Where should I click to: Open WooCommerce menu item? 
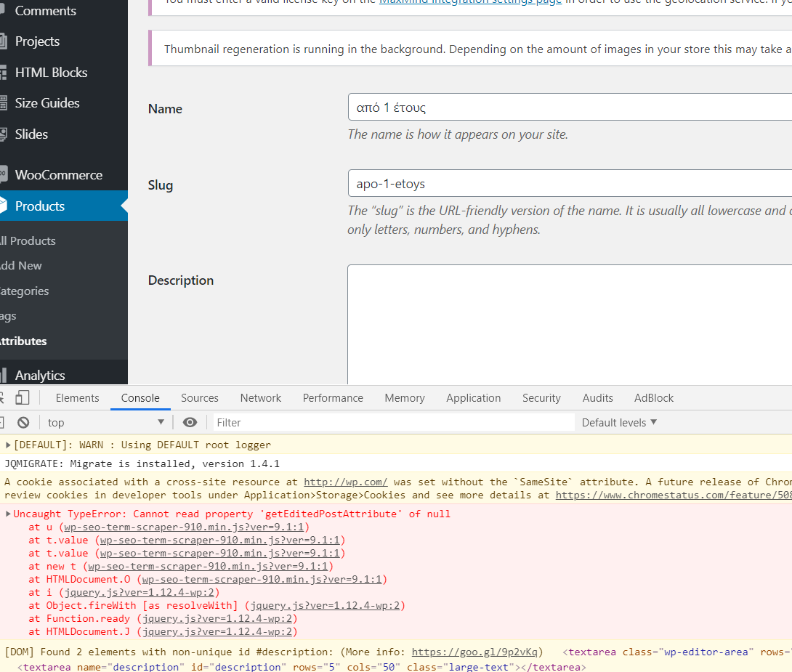tap(59, 174)
